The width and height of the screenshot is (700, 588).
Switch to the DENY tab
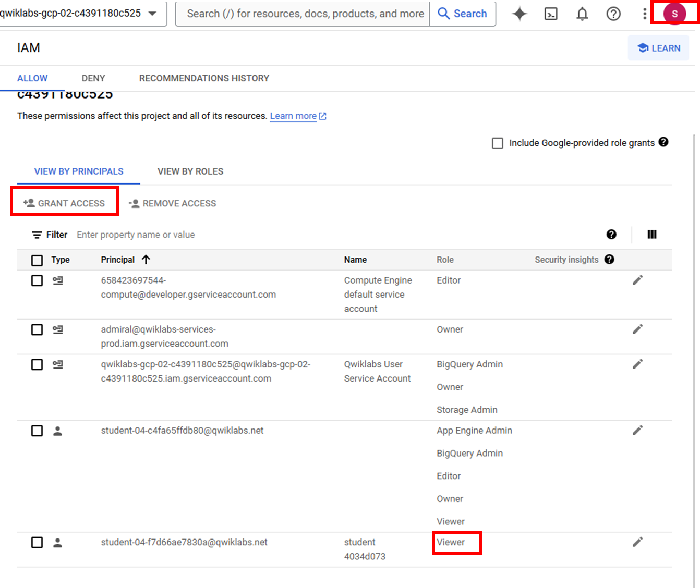[93, 78]
